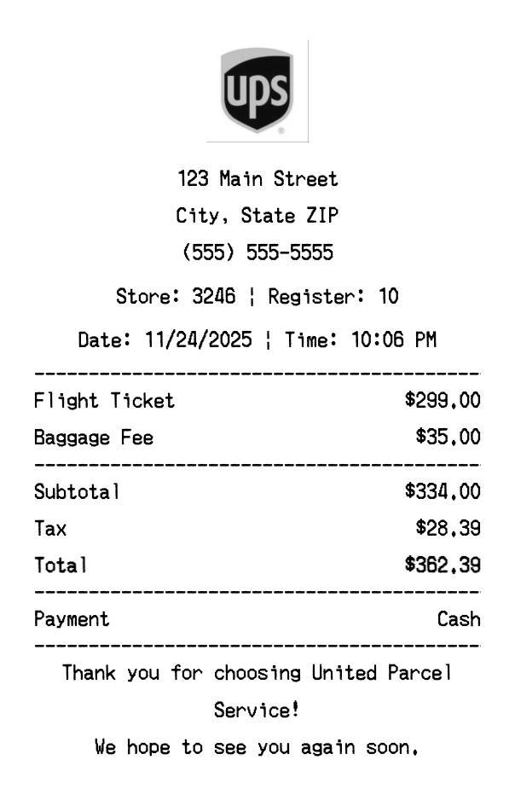This screenshot has width=515, height=812.
Task: Click the Time: 10:06 PM text
Action: 361,340
